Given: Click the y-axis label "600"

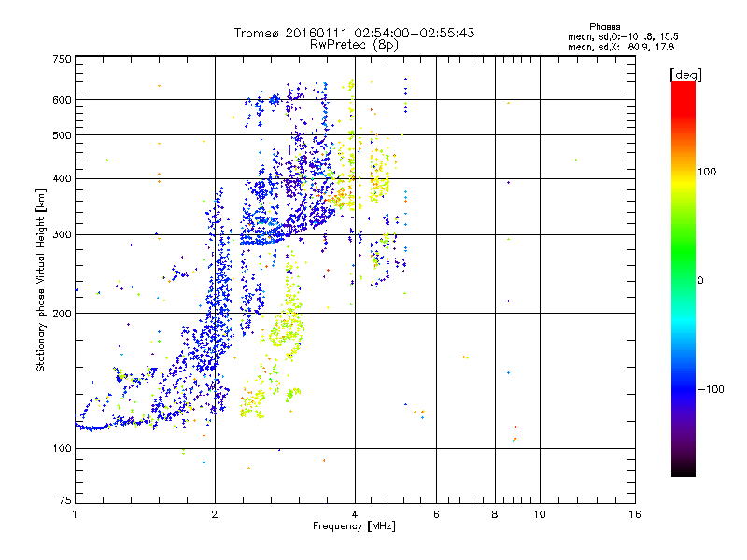Looking at the screenshot, I should click(x=62, y=100).
